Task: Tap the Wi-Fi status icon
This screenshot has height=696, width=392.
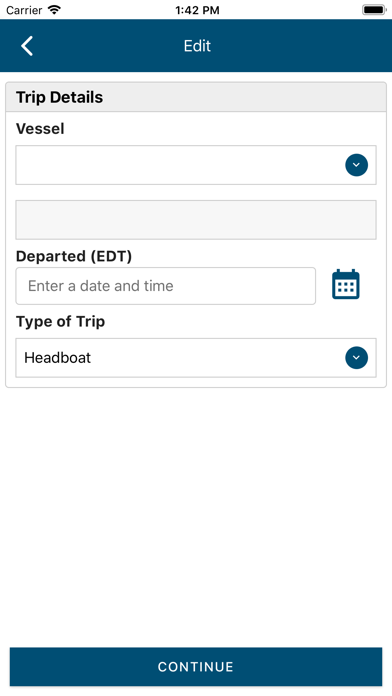Action: (55, 10)
